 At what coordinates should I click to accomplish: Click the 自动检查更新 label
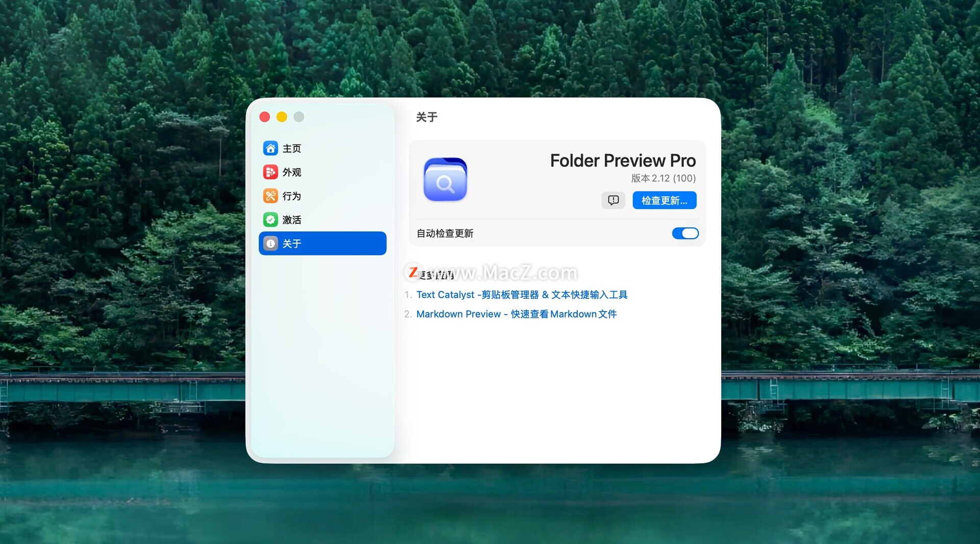[x=445, y=233]
